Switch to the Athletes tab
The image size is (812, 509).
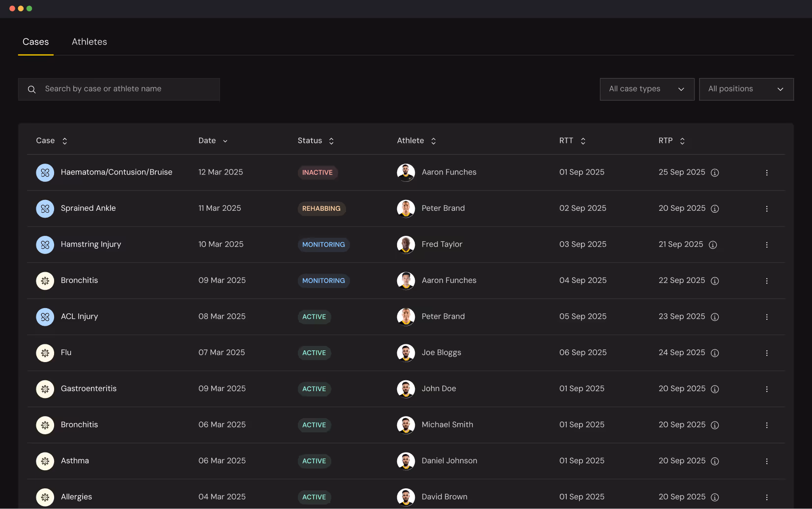(89, 42)
